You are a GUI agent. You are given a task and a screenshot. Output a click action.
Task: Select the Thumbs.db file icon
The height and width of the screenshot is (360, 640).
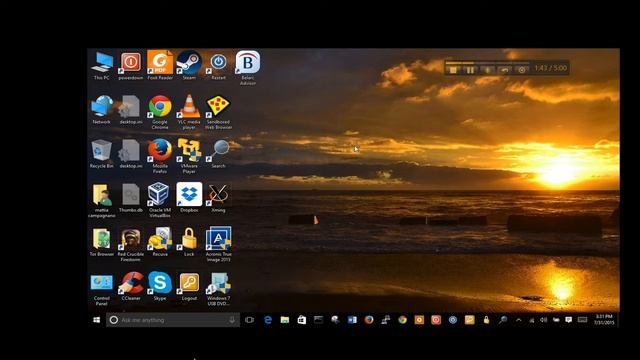click(131, 198)
